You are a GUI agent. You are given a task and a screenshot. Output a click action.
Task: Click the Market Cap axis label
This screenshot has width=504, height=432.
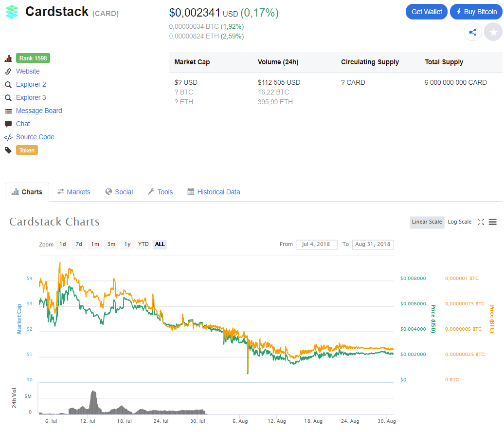tap(19, 319)
